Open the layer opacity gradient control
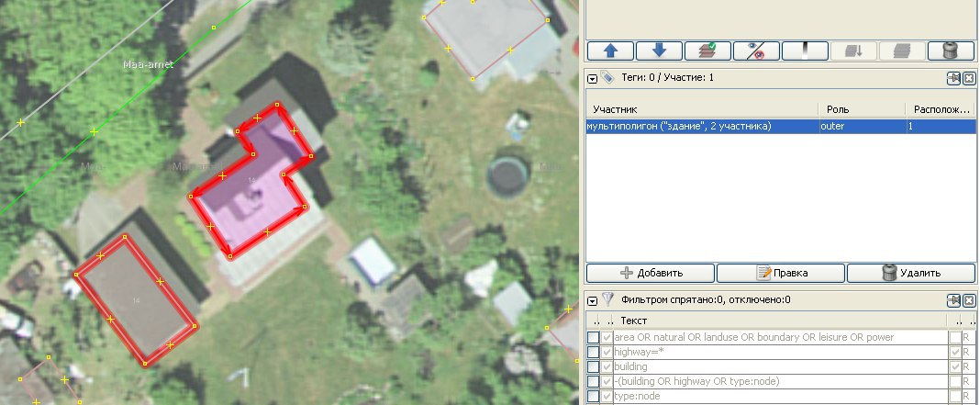This screenshot has height=405, width=980. click(x=805, y=51)
